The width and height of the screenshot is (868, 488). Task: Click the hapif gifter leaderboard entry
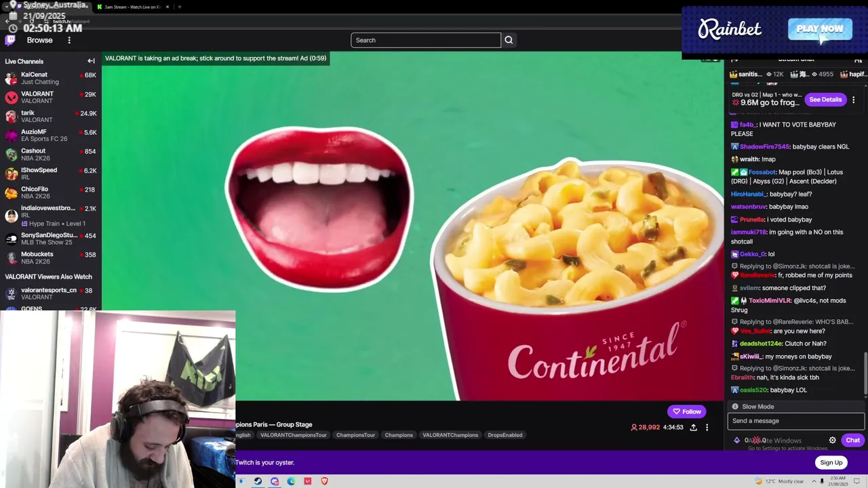pyautogui.click(x=853, y=75)
